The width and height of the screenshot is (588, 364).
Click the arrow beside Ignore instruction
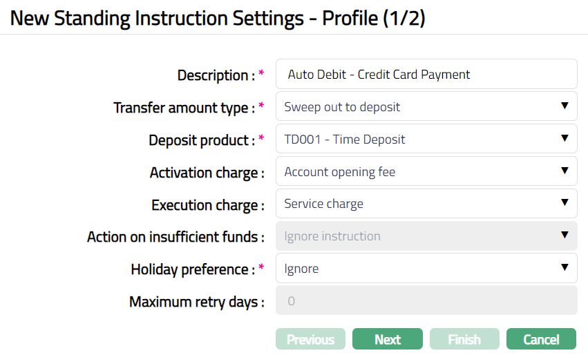coord(565,236)
